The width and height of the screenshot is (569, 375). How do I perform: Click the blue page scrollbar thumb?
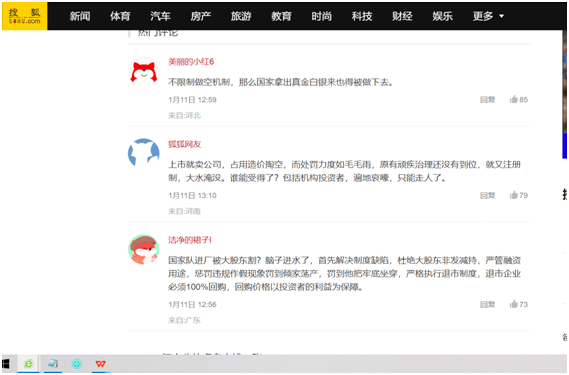pyautogui.click(x=565, y=146)
